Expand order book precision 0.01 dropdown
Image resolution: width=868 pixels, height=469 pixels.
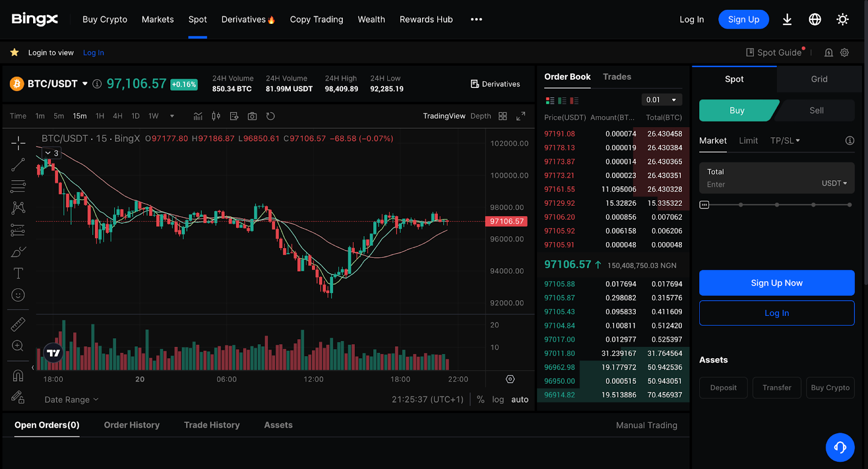(x=661, y=100)
